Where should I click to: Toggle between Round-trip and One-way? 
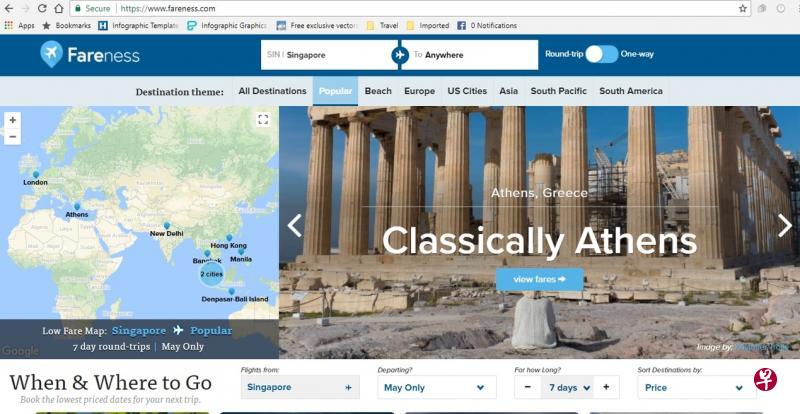coord(602,54)
